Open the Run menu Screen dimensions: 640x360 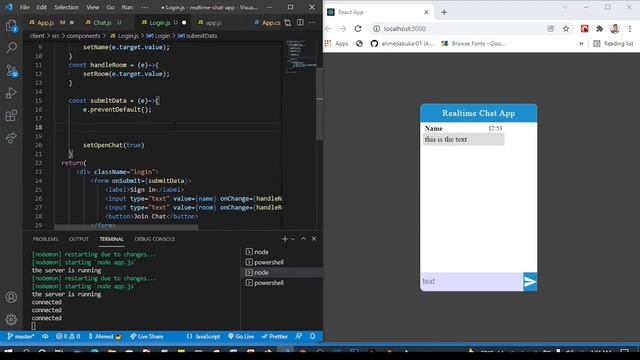click(127, 7)
